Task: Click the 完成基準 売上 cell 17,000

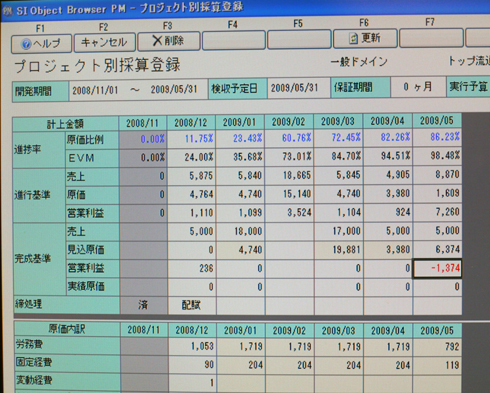Action: 338,231
